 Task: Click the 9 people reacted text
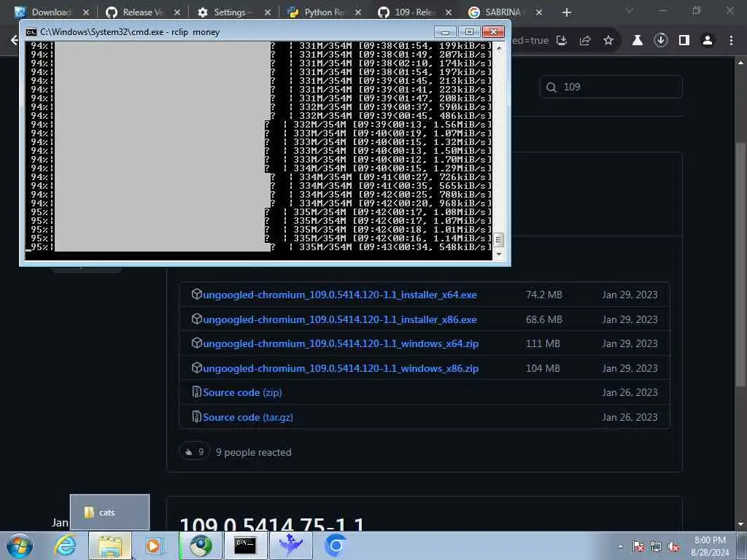tap(253, 452)
